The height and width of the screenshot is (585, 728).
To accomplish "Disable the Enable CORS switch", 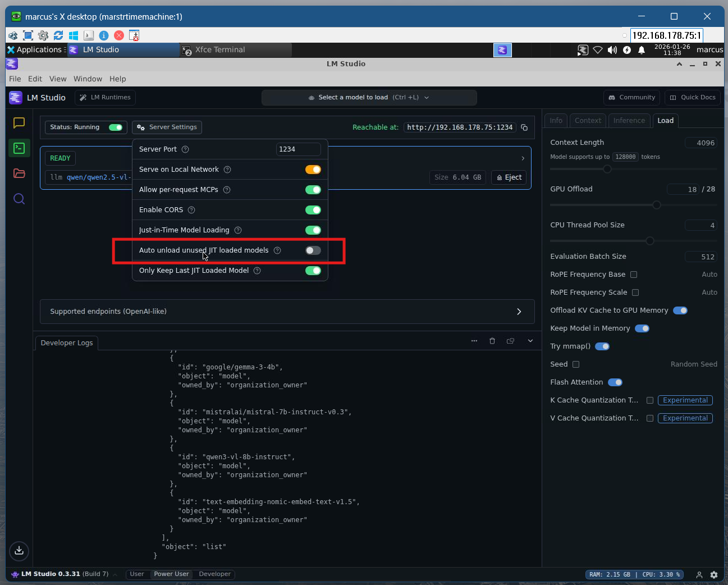I will coord(313,210).
